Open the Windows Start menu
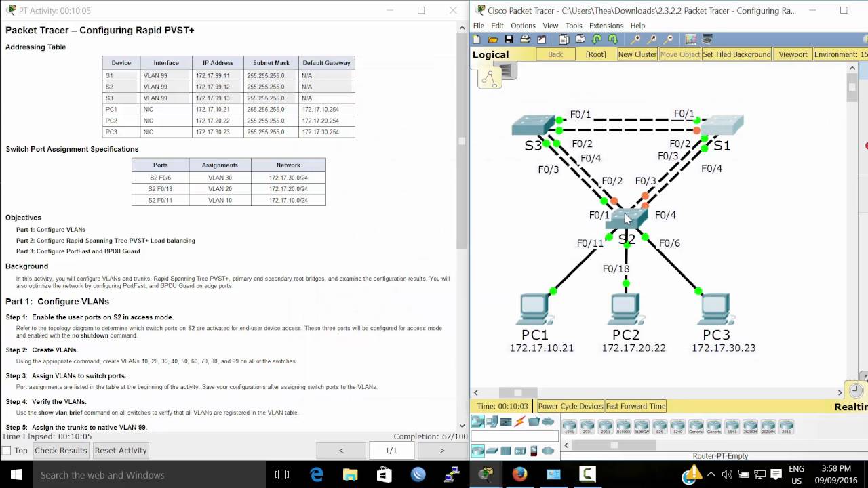This screenshot has width=868, height=488. 16,475
